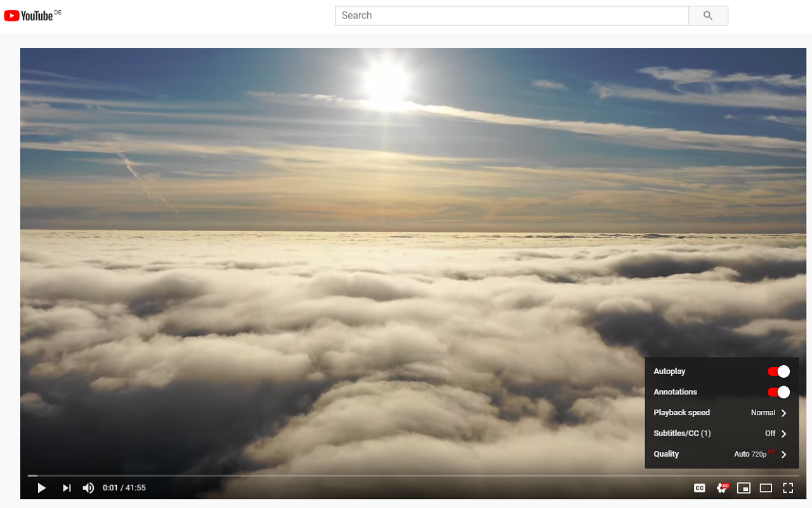Disable Annotations
Screen dimensions: 812x508
click(x=778, y=392)
